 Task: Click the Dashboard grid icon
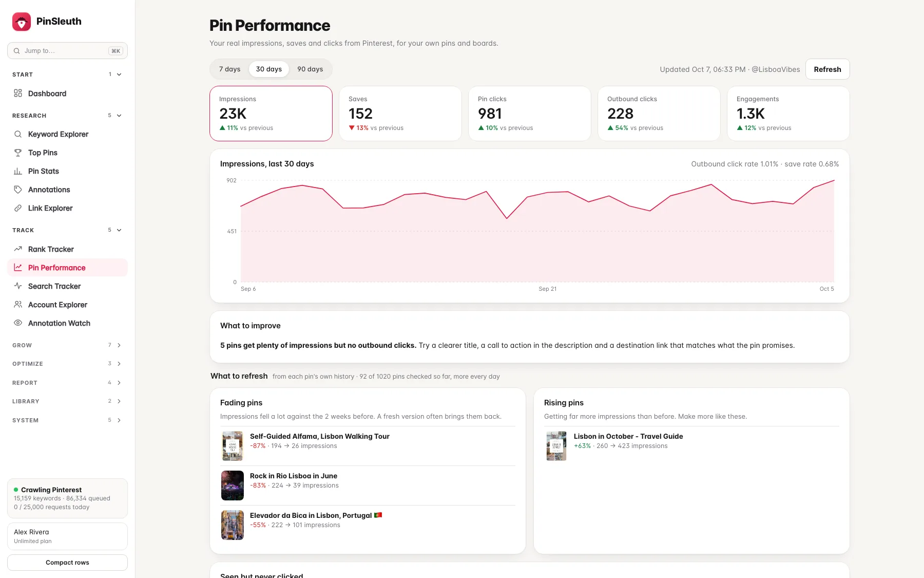(x=18, y=94)
